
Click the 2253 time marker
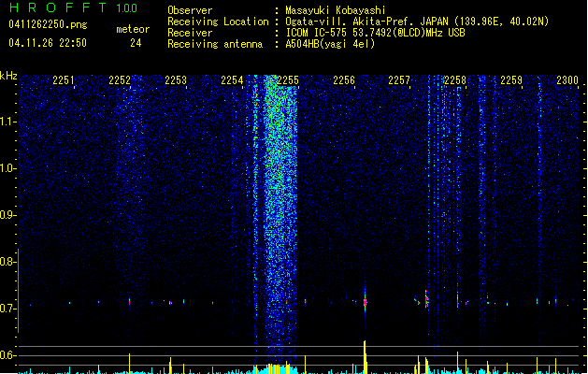click(x=176, y=80)
